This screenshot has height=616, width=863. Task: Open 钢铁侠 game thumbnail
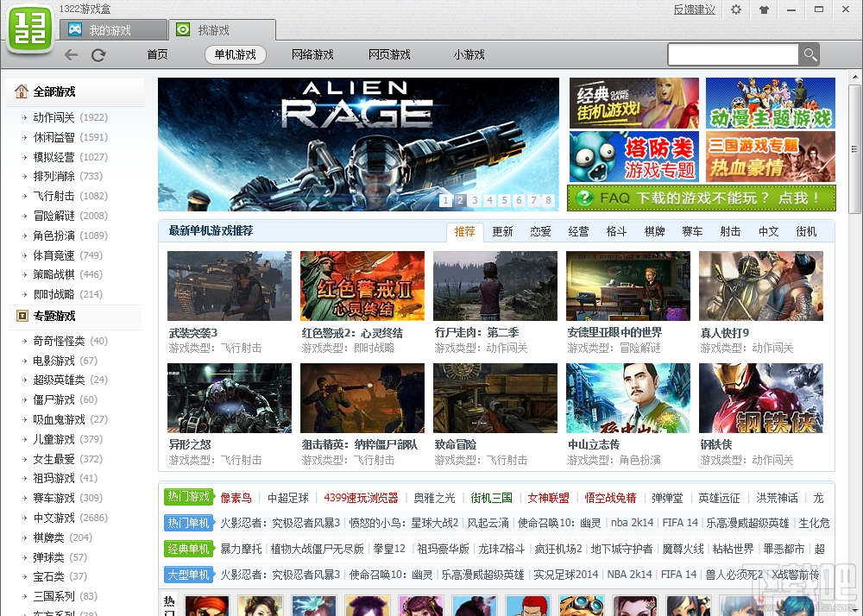point(761,399)
